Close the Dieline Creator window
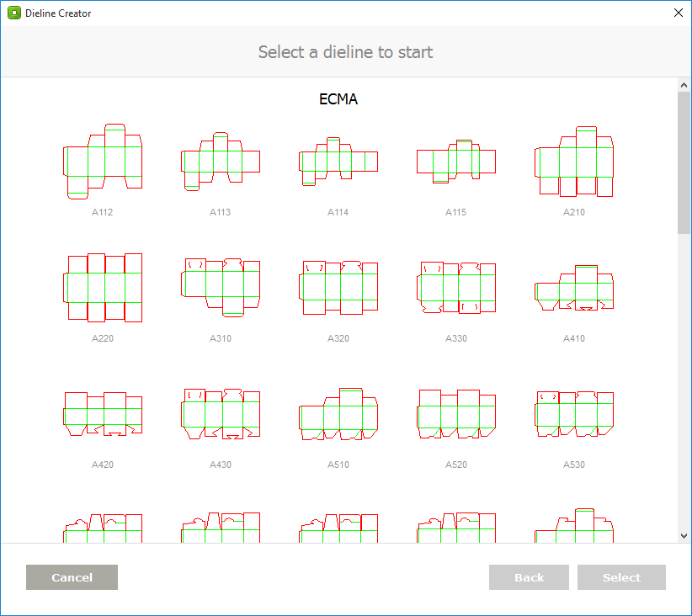Viewport: 692px width, 616px height. [x=679, y=13]
